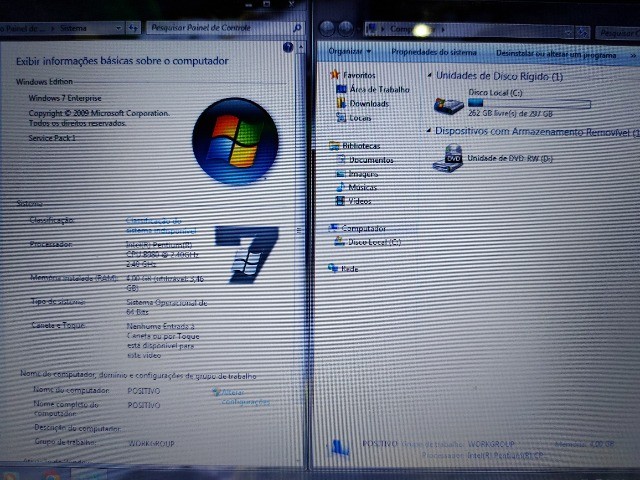Select the DVD RW drive (D:) icon

tap(448, 158)
